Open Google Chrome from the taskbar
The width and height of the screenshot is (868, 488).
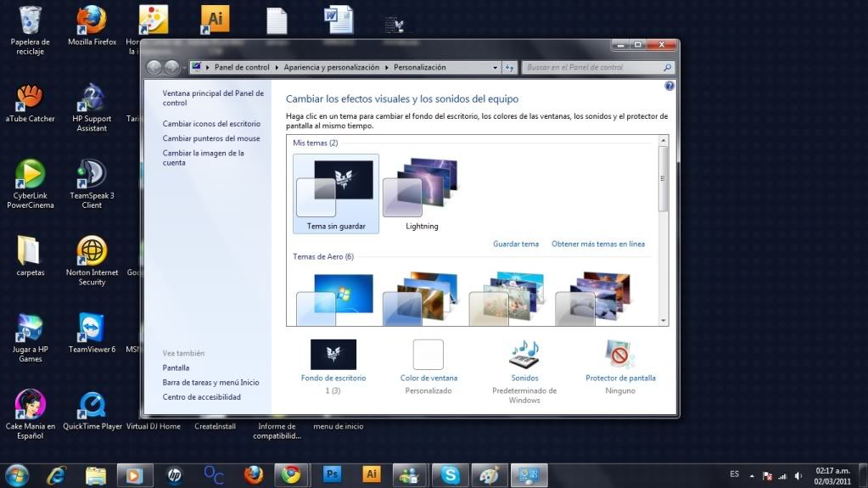click(291, 475)
